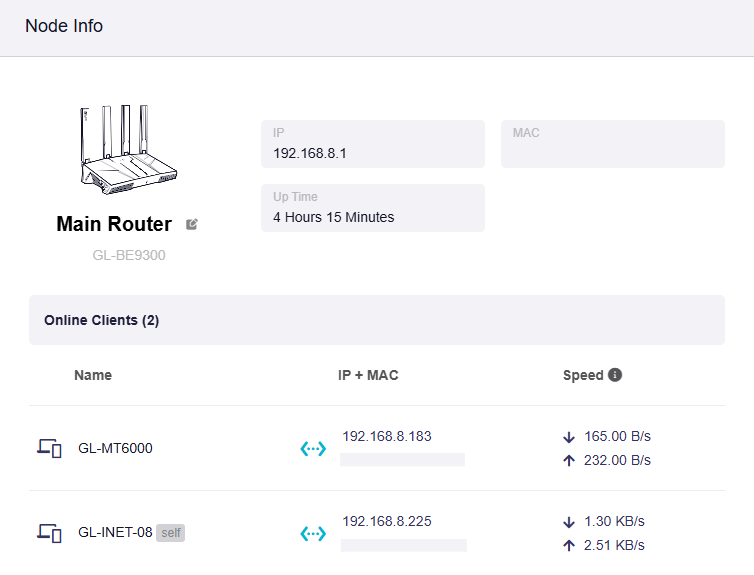The width and height of the screenshot is (754, 575).
Task: Click the router image thumbnail
Action: tap(128, 150)
